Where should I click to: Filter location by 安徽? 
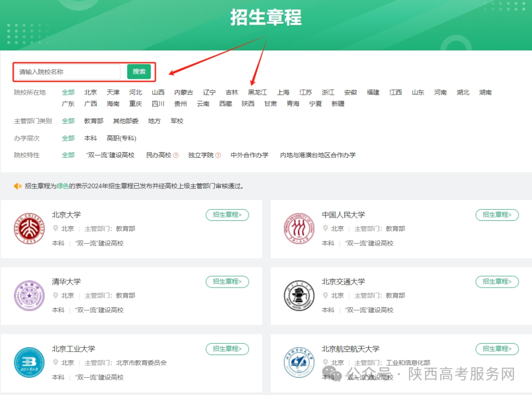351,92
